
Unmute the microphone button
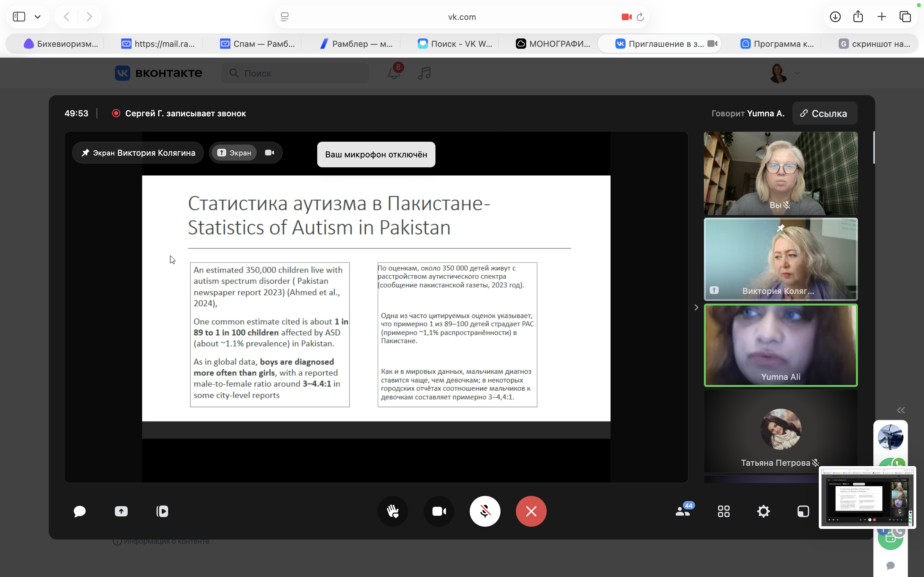click(485, 511)
